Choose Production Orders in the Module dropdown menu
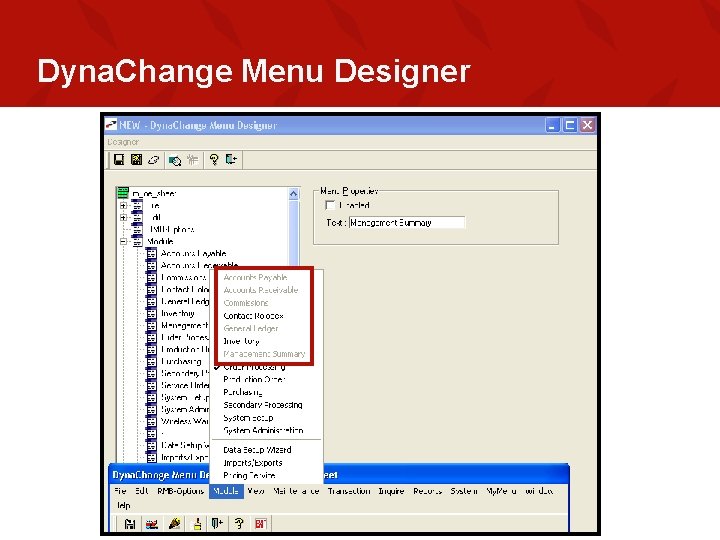The height and width of the screenshot is (540, 720). pyautogui.click(x=254, y=379)
